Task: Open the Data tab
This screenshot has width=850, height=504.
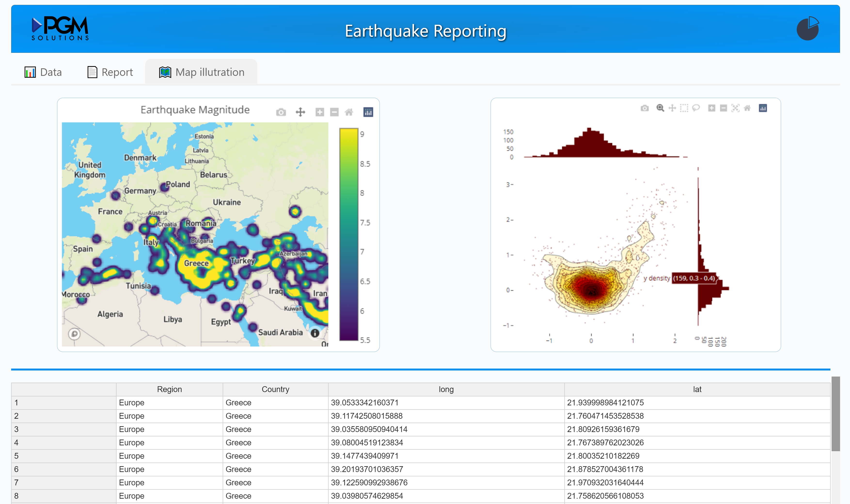Action: [43, 72]
